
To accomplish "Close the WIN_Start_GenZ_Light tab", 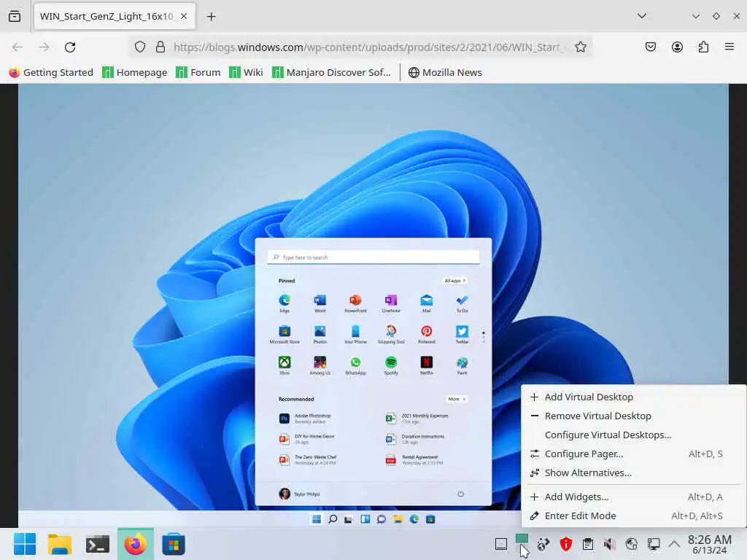I will pyautogui.click(x=184, y=16).
